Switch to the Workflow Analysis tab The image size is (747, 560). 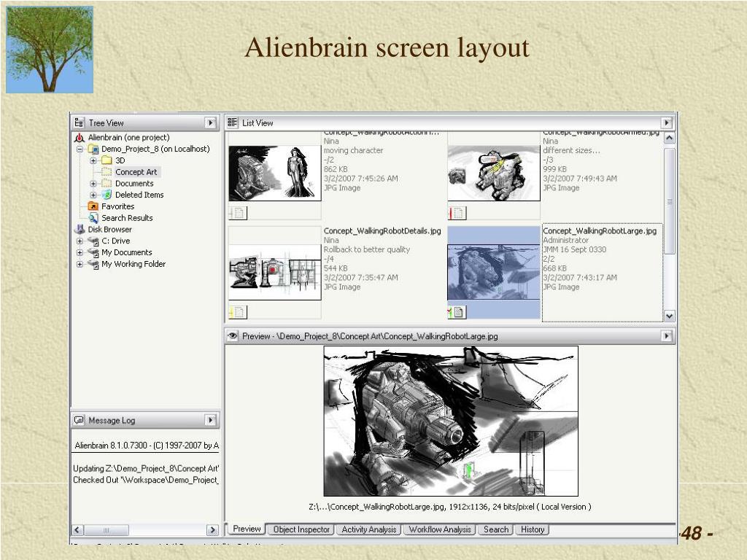coord(440,529)
